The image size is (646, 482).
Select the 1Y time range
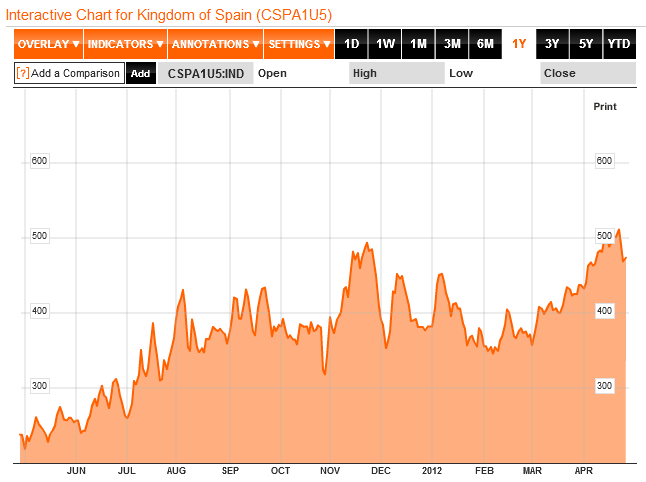click(519, 44)
